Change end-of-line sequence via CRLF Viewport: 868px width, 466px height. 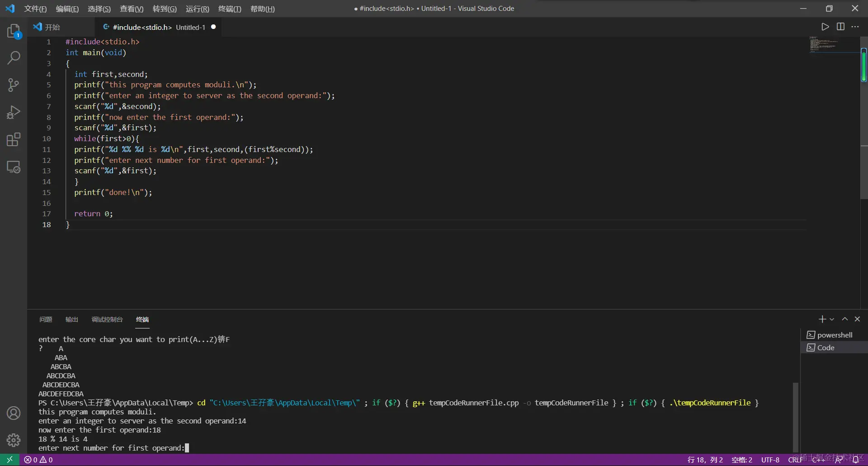(796, 460)
